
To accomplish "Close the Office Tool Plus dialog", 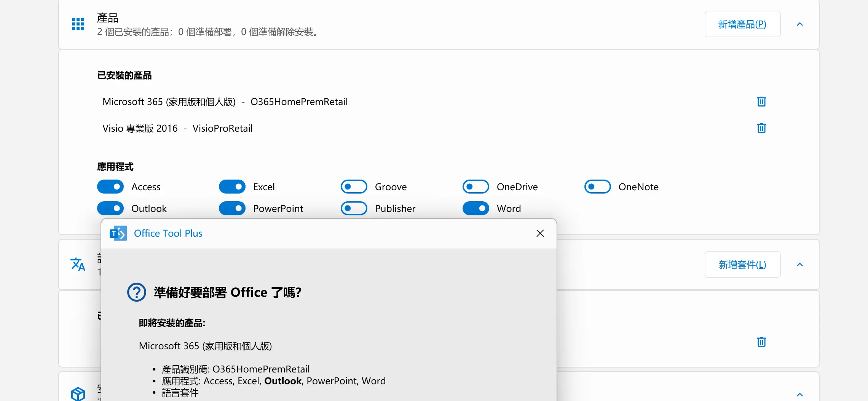I will (x=540, y=233).
